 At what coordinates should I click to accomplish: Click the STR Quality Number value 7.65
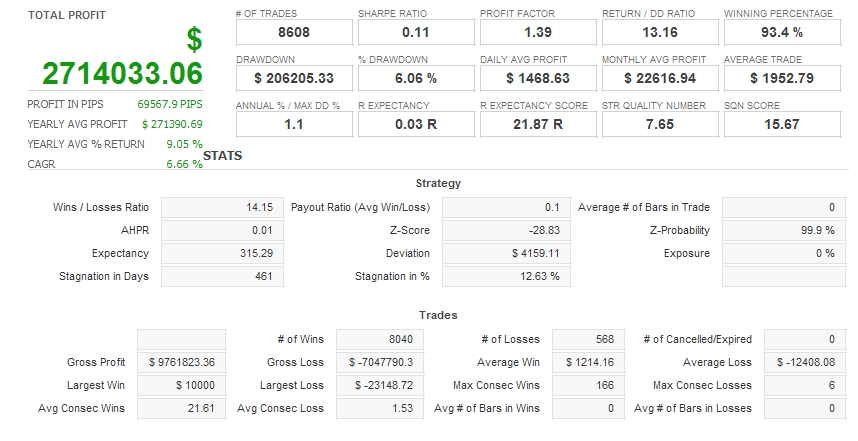[x=658, y=124]
